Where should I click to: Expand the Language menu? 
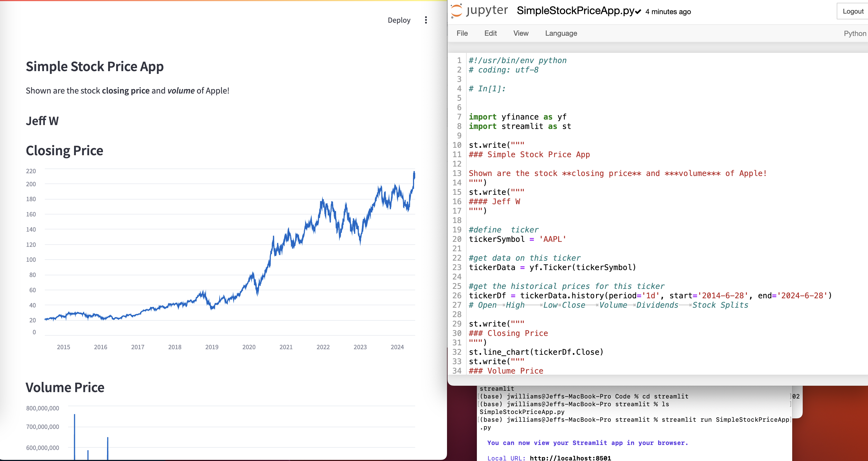[x=561, y=33]
